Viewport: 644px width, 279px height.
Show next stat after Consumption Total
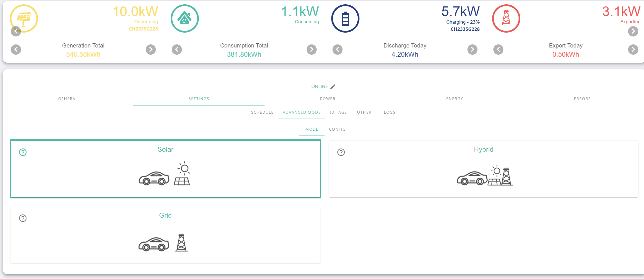pyautogui.click(x=312, y=50)
